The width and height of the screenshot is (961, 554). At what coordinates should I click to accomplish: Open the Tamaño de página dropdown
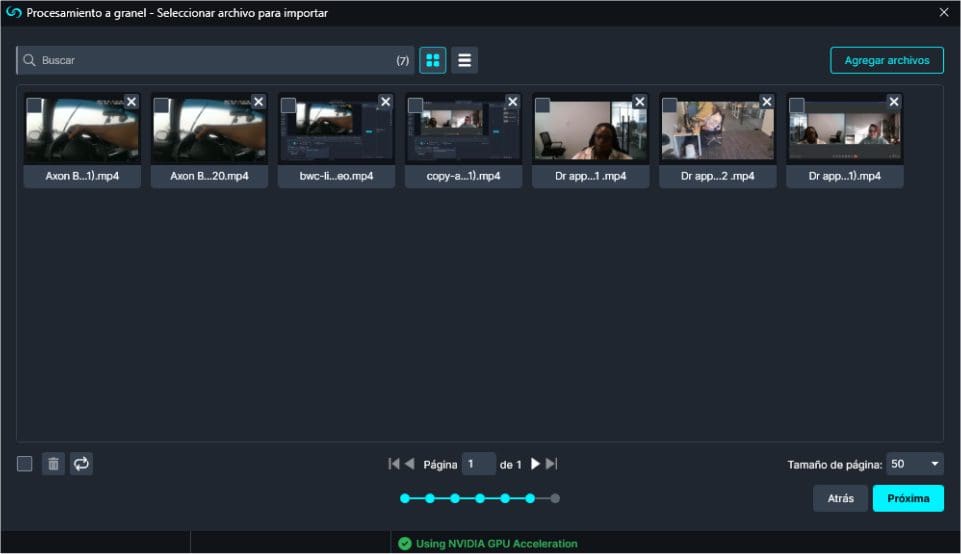915,464
